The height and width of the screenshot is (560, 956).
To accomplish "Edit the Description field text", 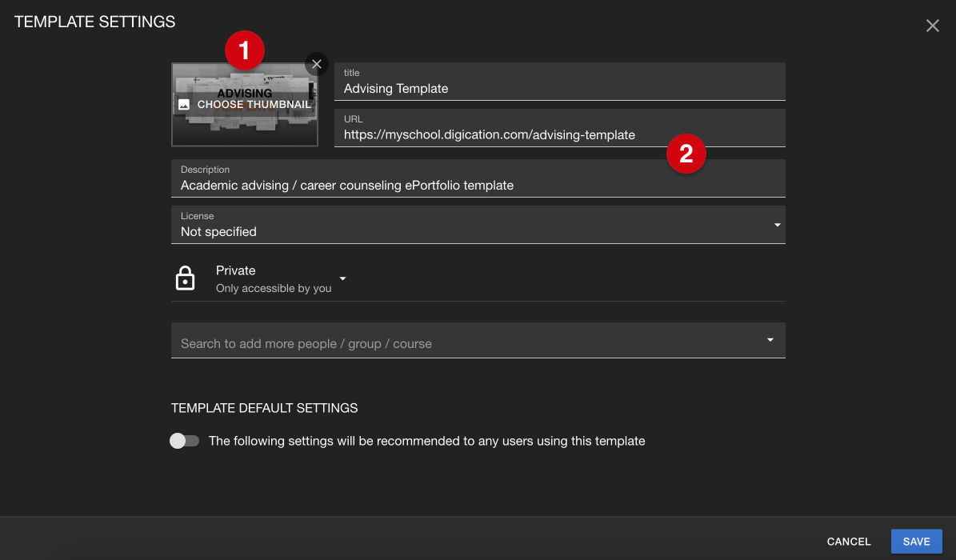I will point(478,178).
